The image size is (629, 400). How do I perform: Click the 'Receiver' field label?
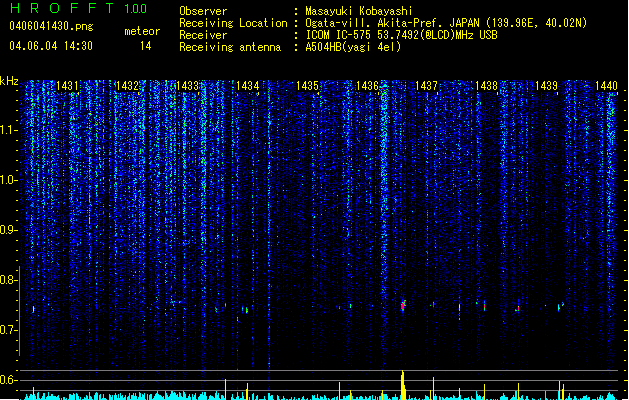coord(203,35)
